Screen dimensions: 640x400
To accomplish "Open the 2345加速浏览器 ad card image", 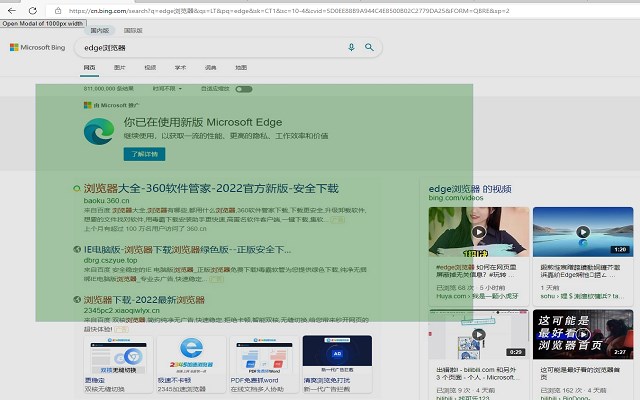I will 191,355.
